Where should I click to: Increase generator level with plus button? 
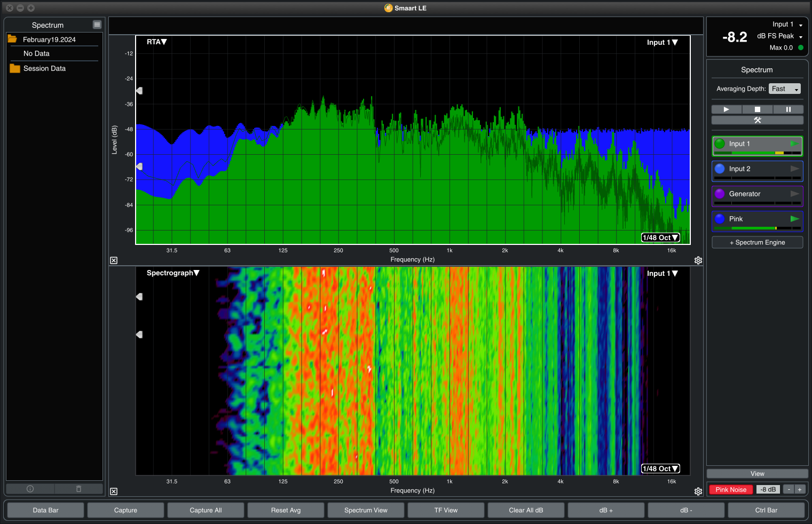point(799,489)
